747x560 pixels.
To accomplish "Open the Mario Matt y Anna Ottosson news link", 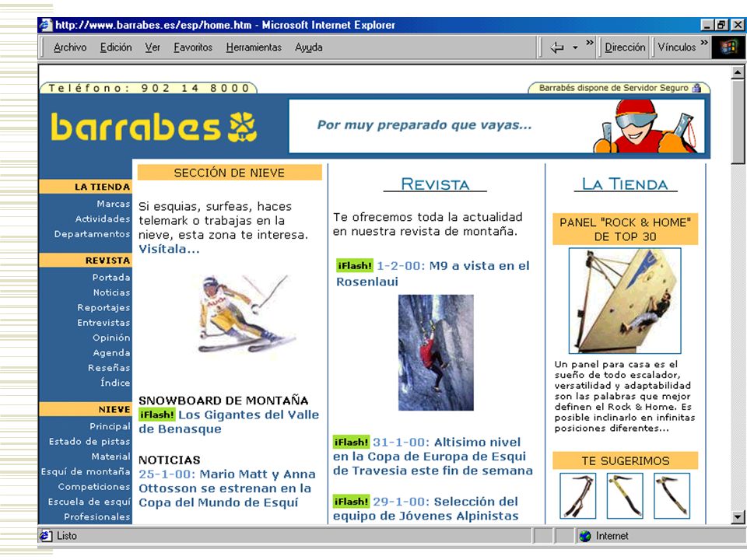I will (x=227, y=488).
